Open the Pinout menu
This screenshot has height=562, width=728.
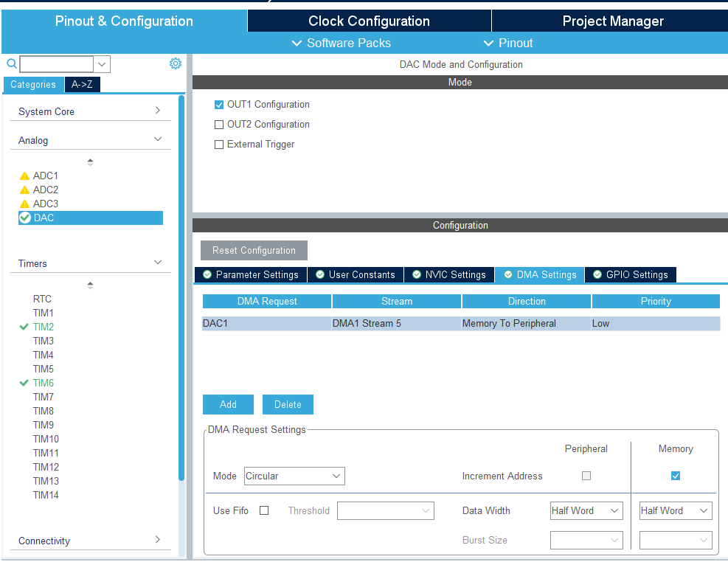[508, 44]
